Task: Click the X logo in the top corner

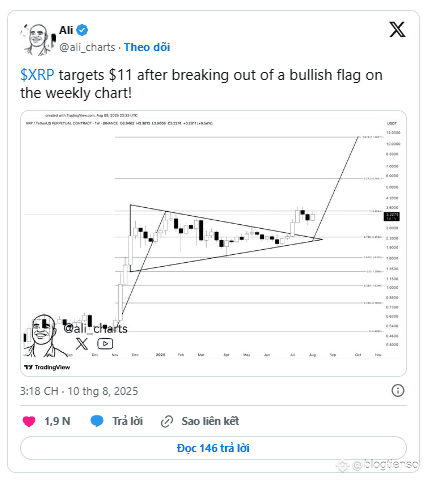Action: click(x=397, y=30)
